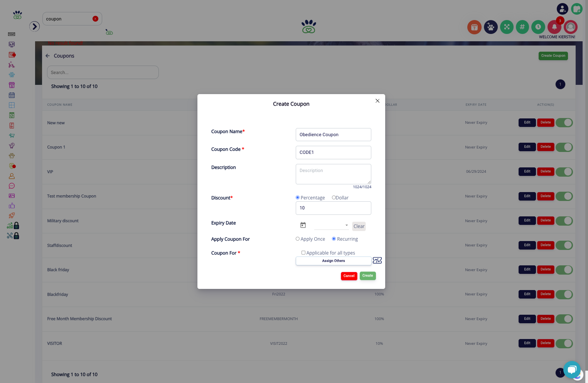Close the Create Coupon dialog
Viewport: 588px width, 383px height.
point(377,101)
